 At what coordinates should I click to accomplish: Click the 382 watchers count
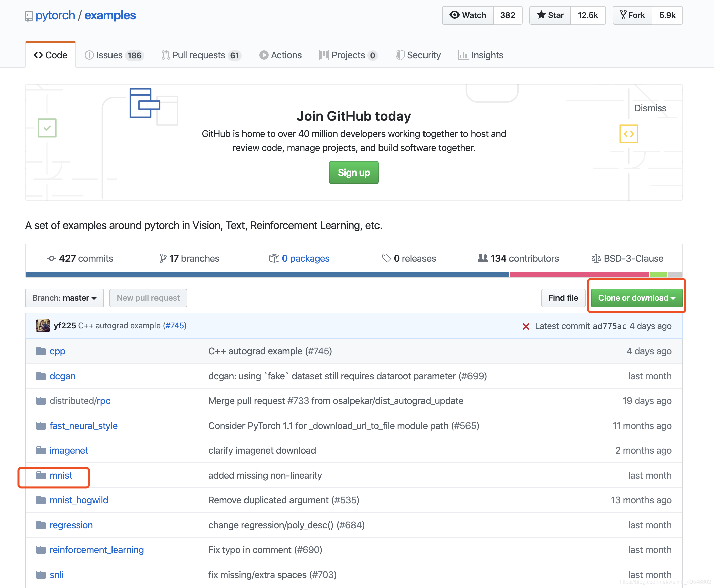508,15
